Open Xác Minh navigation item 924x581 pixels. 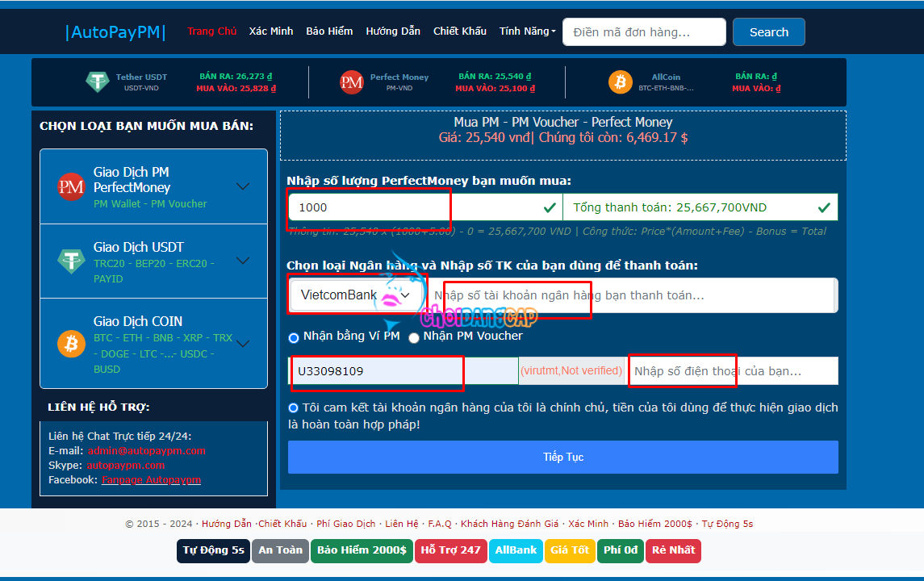pos(271,31)
